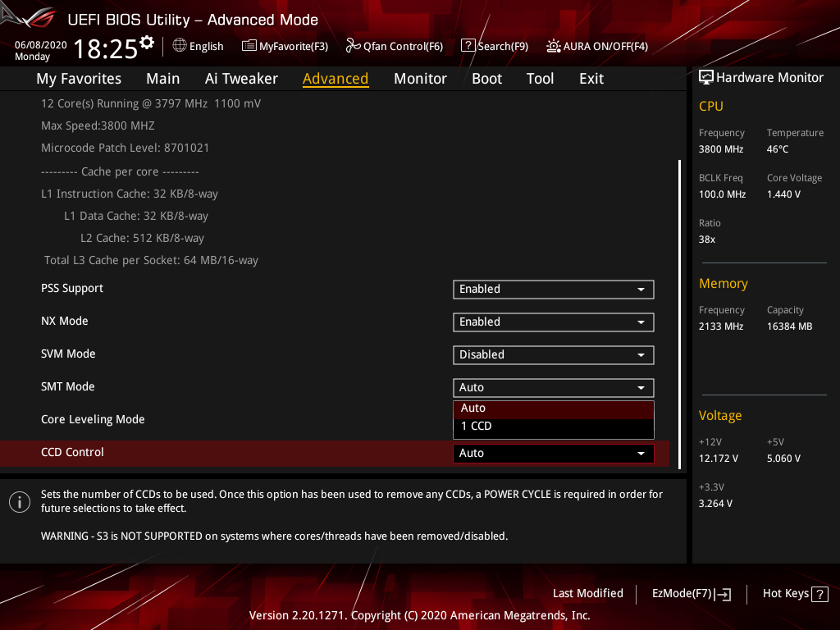Viewport: 840px width, 630px height.
Task: Click Microcode Patch Level: 8701021 text
Action: coord(125,148)
